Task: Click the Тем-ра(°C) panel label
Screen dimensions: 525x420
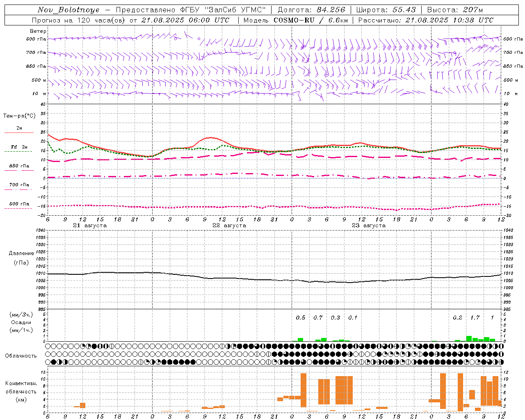Action: coord(19,116)
